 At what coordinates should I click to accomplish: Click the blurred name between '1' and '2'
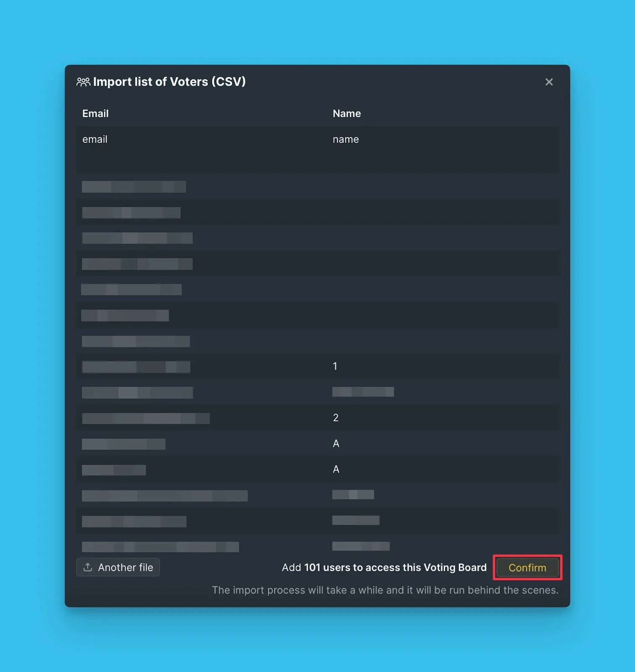point(363,392)
